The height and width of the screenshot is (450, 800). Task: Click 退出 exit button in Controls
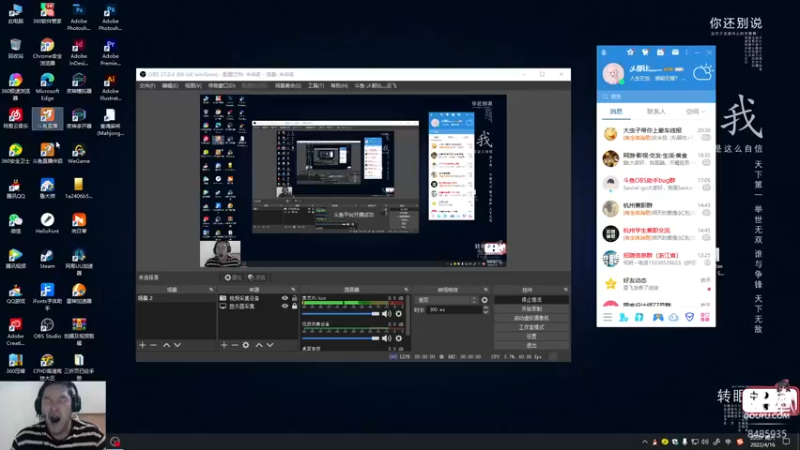[x=531, y=345]
